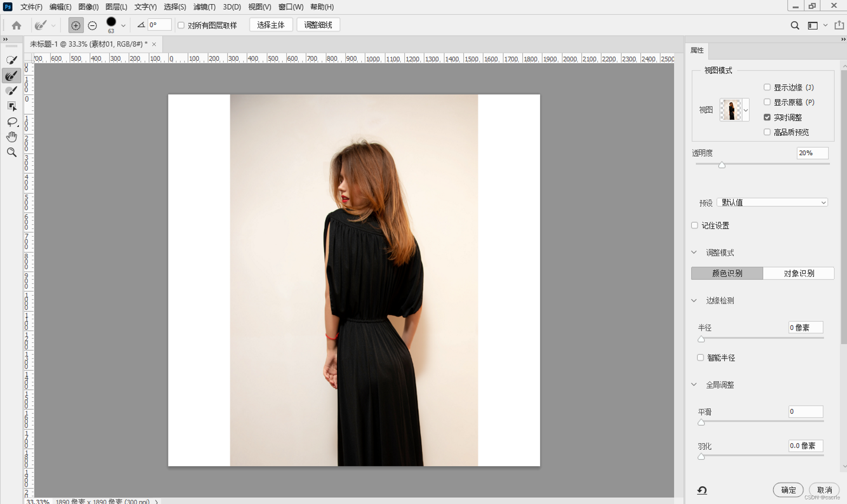
Task: Open the 视图(V) menu
Action: click(260, 7)
